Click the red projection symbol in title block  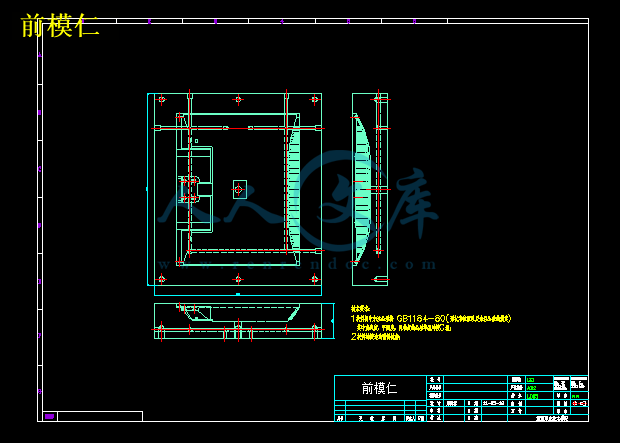coord(580,403)
